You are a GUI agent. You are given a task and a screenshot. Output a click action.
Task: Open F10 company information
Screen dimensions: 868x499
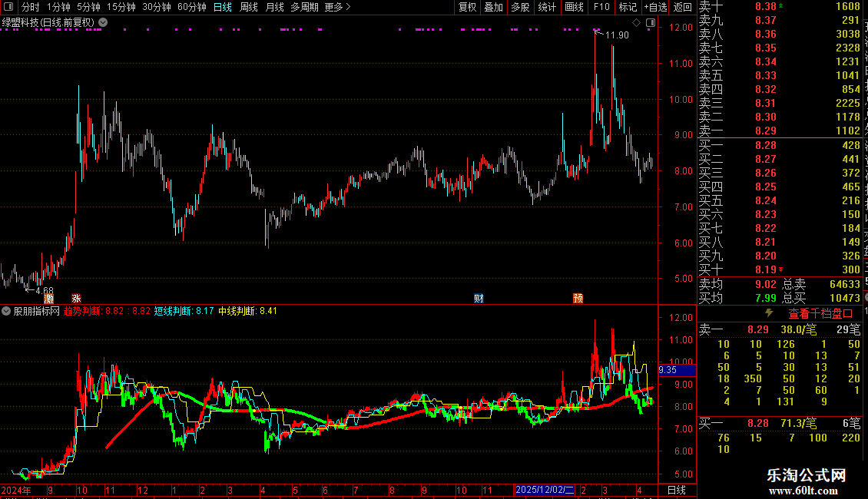pyautogui.click(x=601, y=7)
